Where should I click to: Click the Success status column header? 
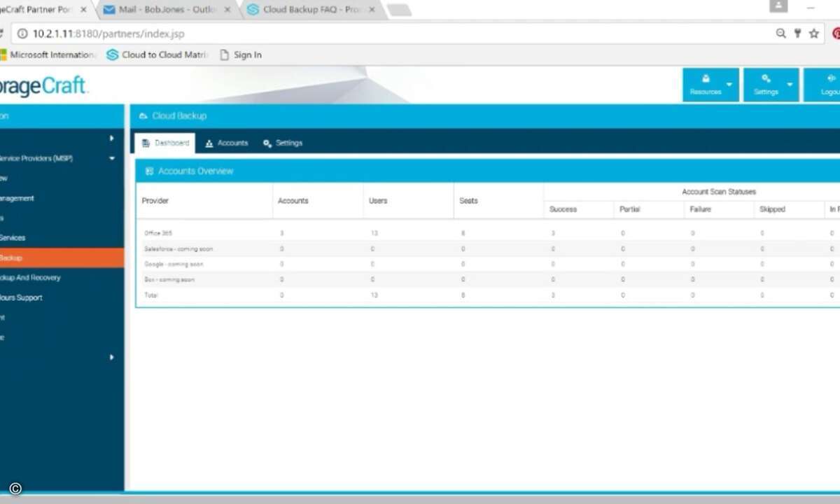563,209
